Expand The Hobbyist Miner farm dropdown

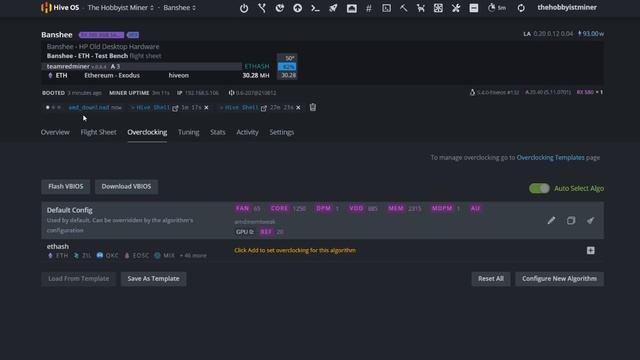[x=121, y=8]
